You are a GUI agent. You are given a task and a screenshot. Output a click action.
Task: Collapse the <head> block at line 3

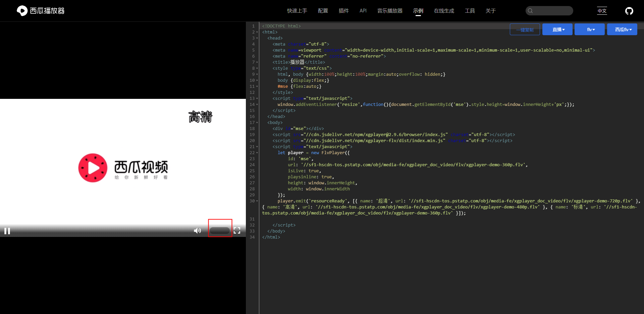click(257, 38)
